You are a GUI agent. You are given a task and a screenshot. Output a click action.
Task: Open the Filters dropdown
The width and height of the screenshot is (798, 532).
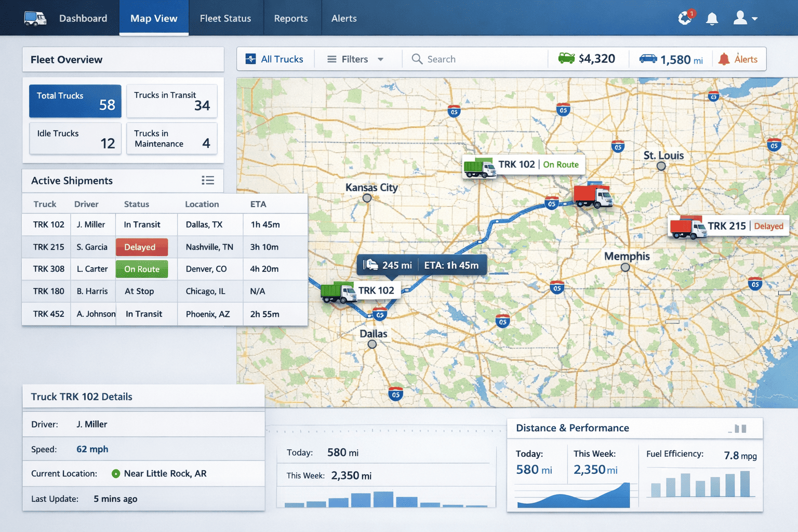click(x=355, y=59)
